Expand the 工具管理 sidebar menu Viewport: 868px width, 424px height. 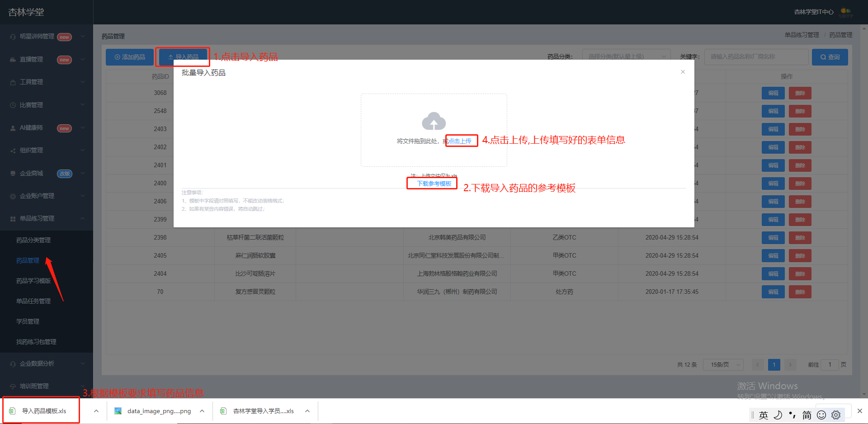click(47, 82)
